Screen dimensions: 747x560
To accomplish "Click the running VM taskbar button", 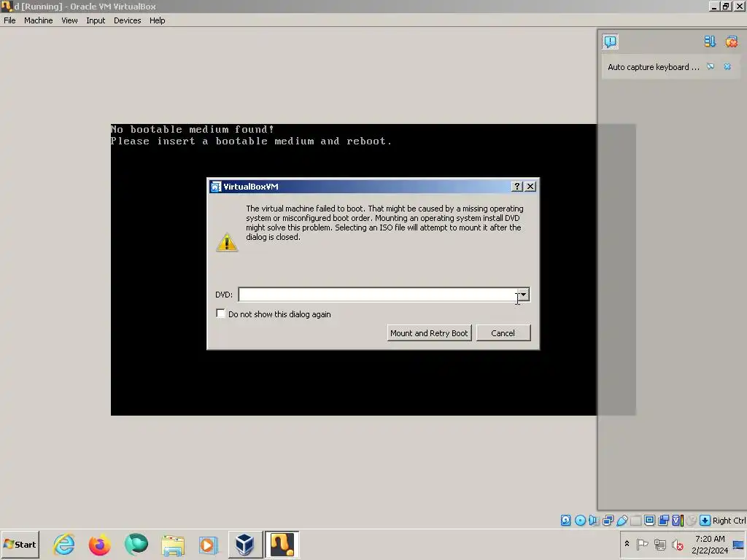I will pos(282,545).
